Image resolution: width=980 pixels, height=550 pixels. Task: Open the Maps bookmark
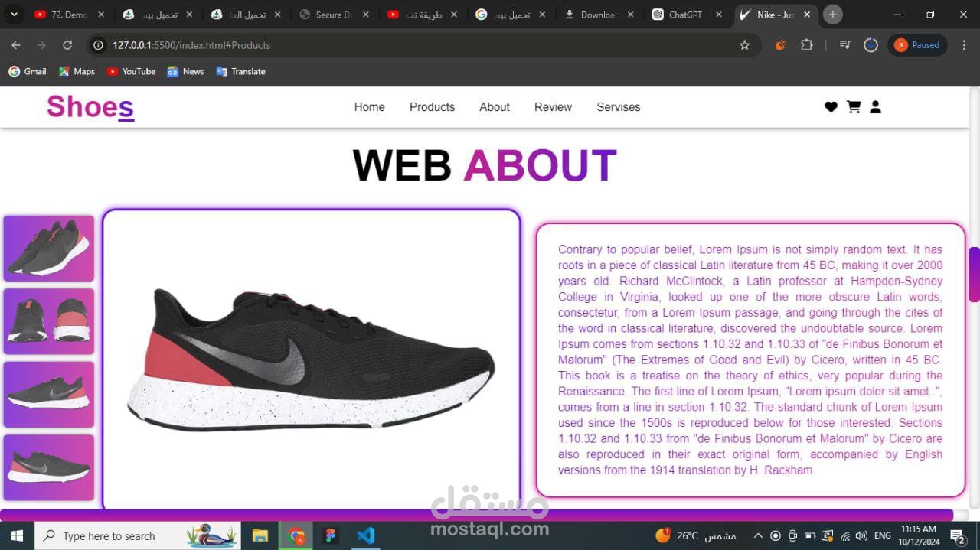click(77, 71)
